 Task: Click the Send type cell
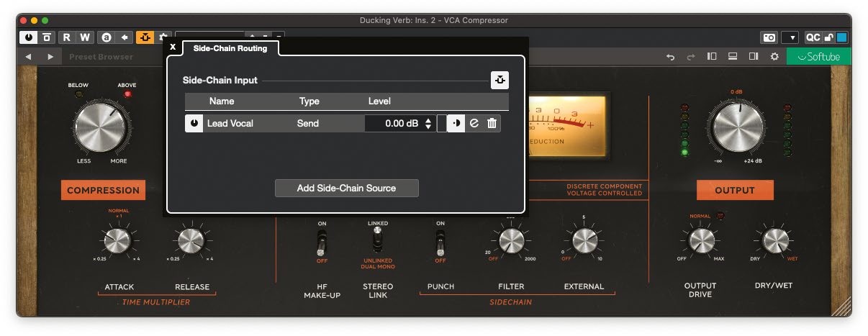308,124
